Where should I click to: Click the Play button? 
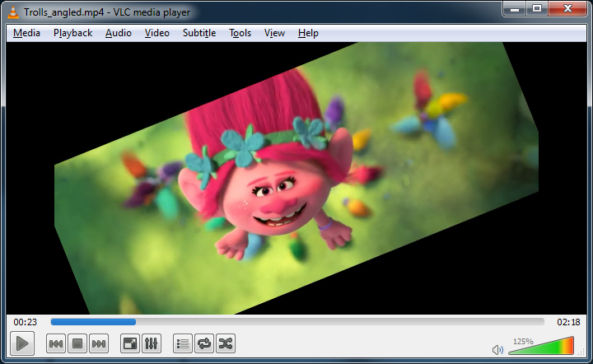pyautogui.click(x=22, y=343)
